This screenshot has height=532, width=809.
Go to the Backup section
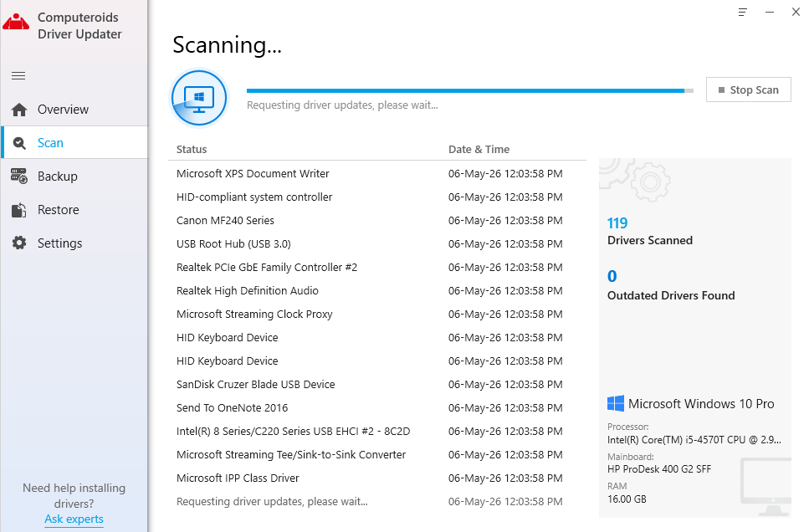pos(74,176)
